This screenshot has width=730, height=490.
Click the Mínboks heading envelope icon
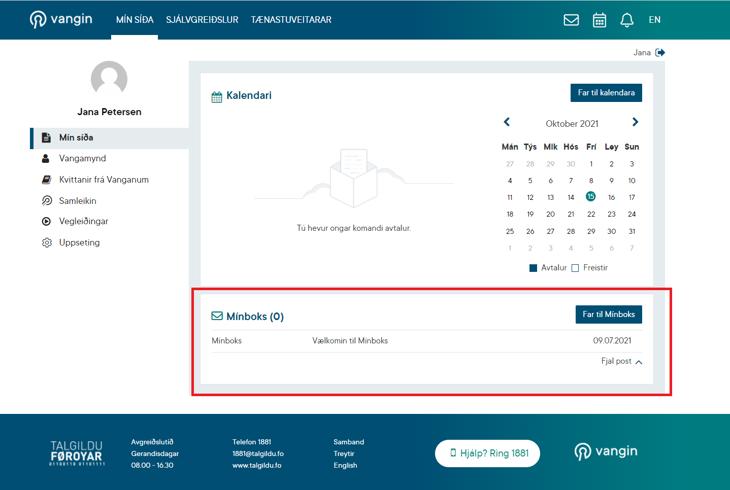pyautogui.click(x=217, y=316)
